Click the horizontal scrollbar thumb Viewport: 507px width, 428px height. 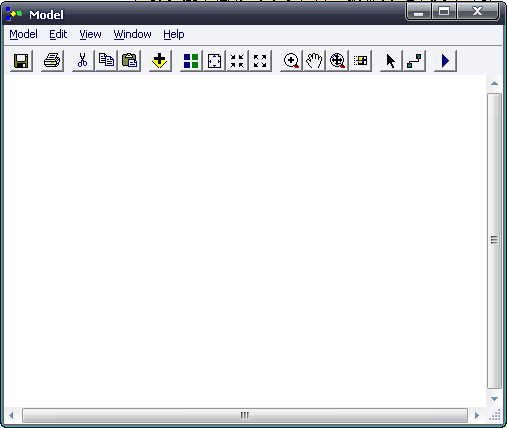[x=245, y=415]
